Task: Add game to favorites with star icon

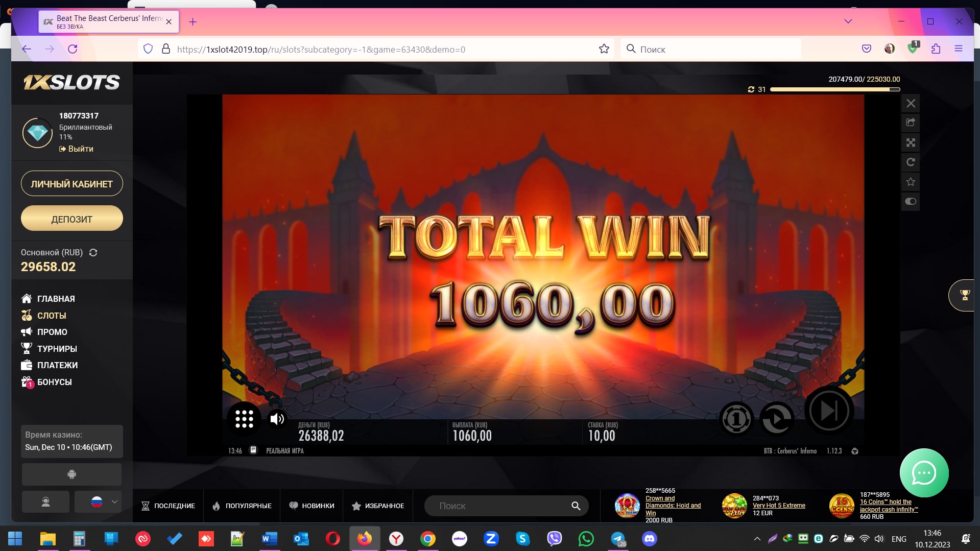Action: (911, 182)
